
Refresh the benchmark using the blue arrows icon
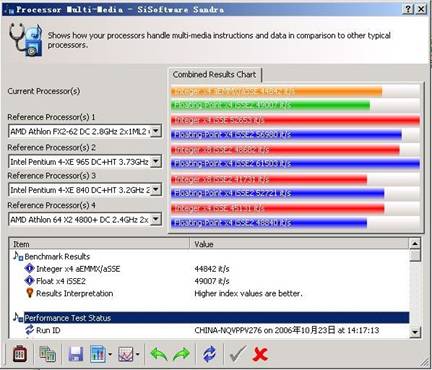[x=209, y=354]
